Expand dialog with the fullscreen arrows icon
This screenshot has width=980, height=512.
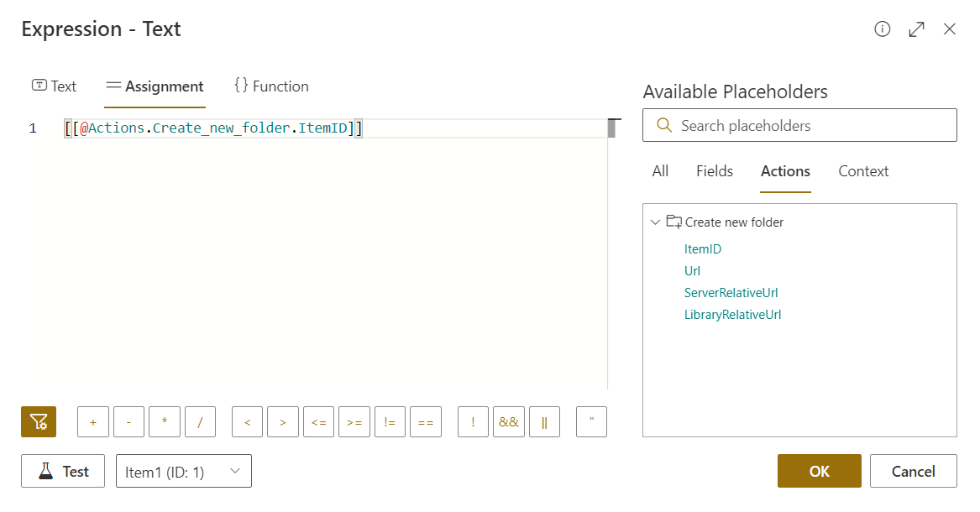pyautogui.click(x=916, y=29)
